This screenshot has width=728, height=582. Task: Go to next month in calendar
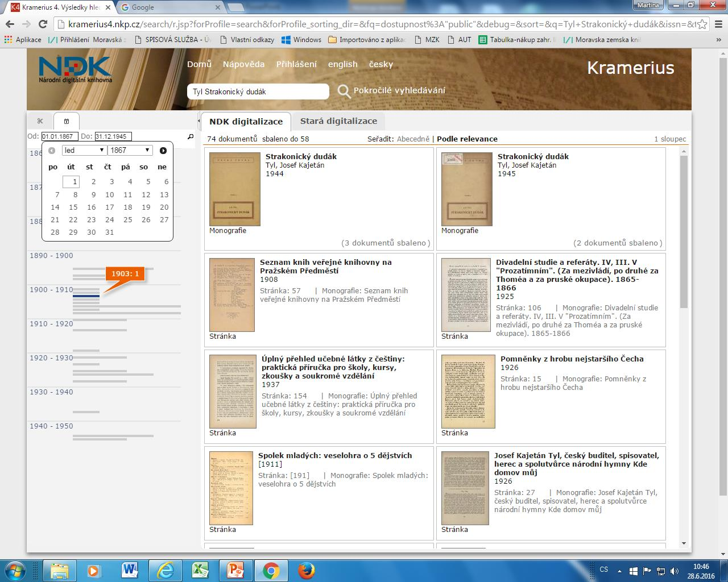point(163,151)
